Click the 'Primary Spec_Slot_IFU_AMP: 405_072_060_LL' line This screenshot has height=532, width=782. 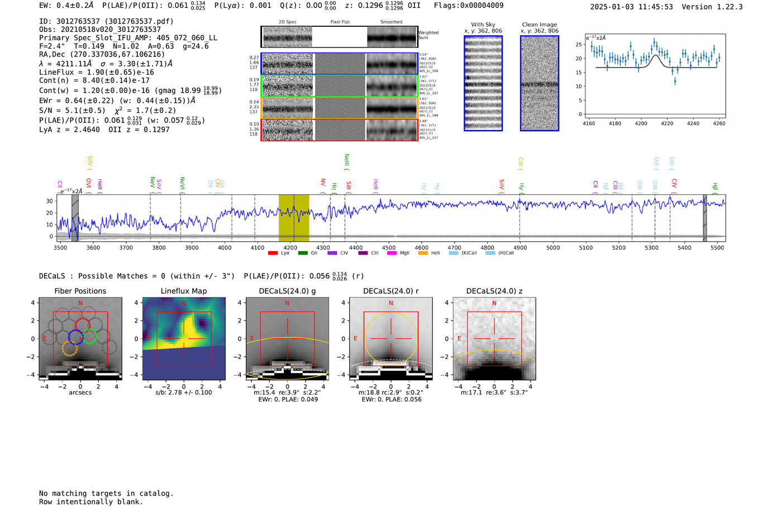[128, 38]
